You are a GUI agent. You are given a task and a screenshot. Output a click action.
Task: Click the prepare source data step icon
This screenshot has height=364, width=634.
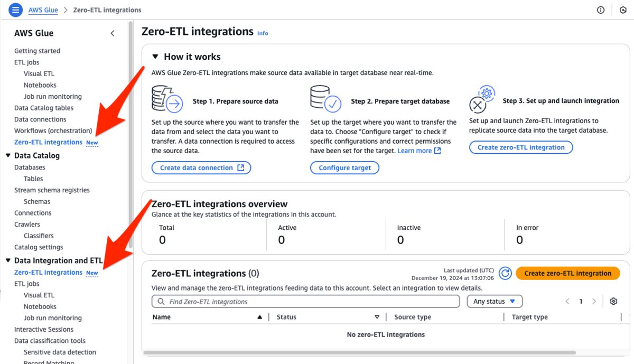(x=167, y=100)
